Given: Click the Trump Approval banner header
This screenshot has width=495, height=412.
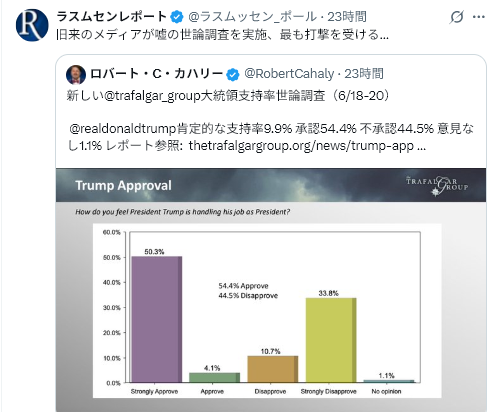Looking at the screenshot, I should pyautogui.click(x=271, y=185).
